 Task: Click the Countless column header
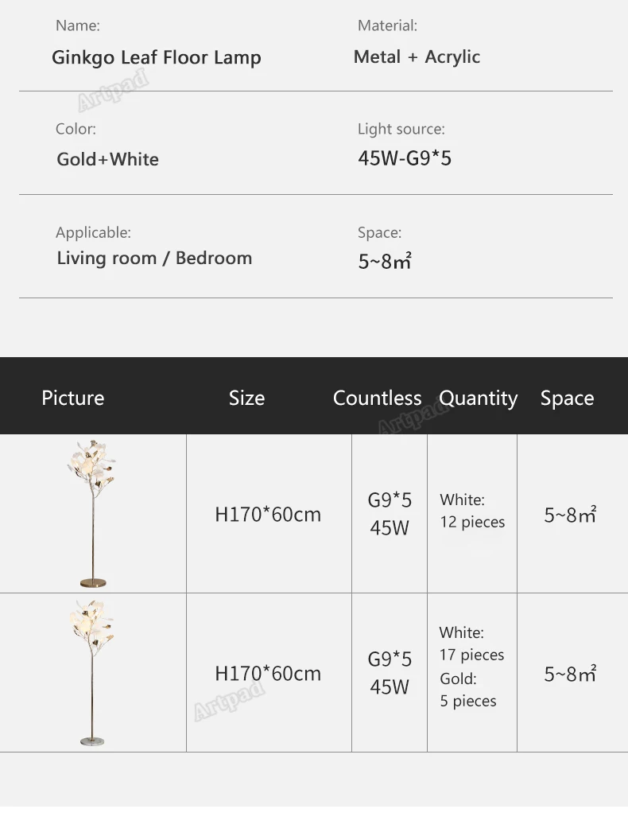[377, 398]
